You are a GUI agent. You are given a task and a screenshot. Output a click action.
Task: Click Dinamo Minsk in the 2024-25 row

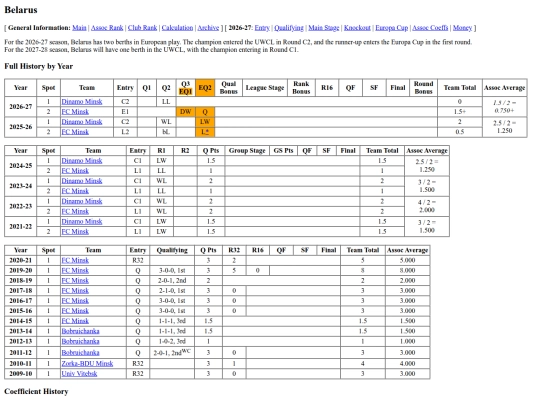82,160
